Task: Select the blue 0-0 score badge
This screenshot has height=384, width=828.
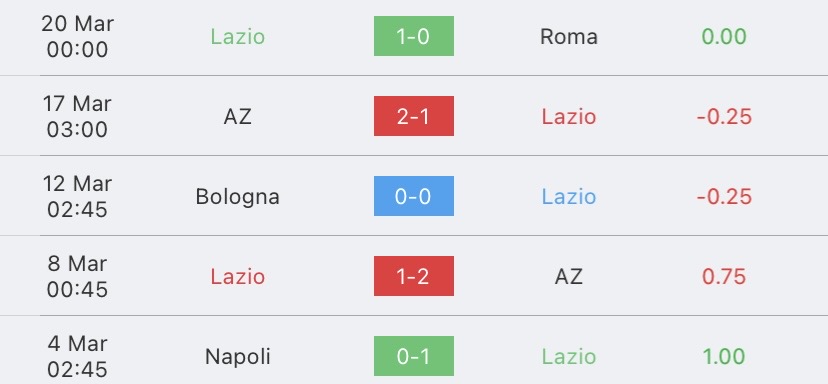Action: tap(413, 196)
